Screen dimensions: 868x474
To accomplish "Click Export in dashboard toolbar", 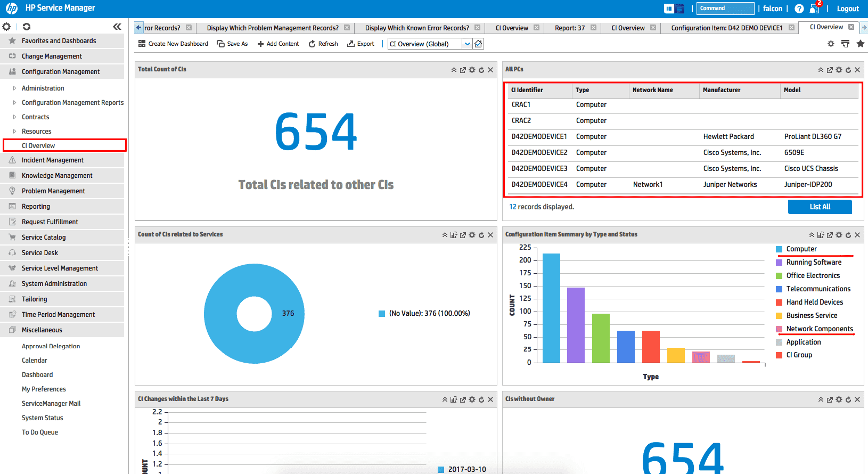I will click(361, 44).
